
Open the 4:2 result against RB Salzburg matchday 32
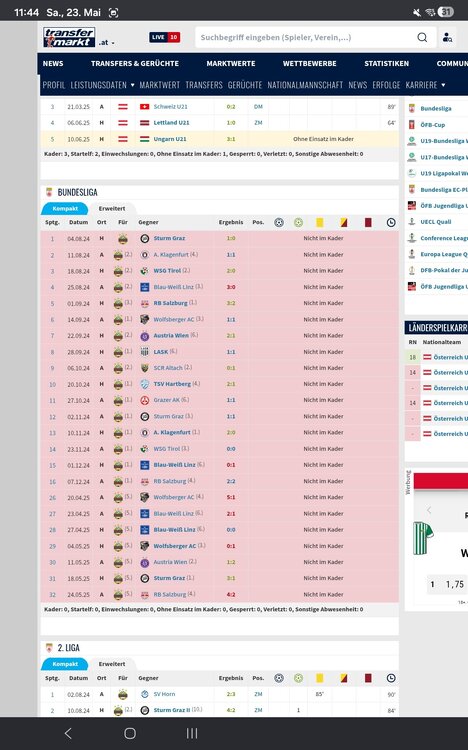pos(231,595)
